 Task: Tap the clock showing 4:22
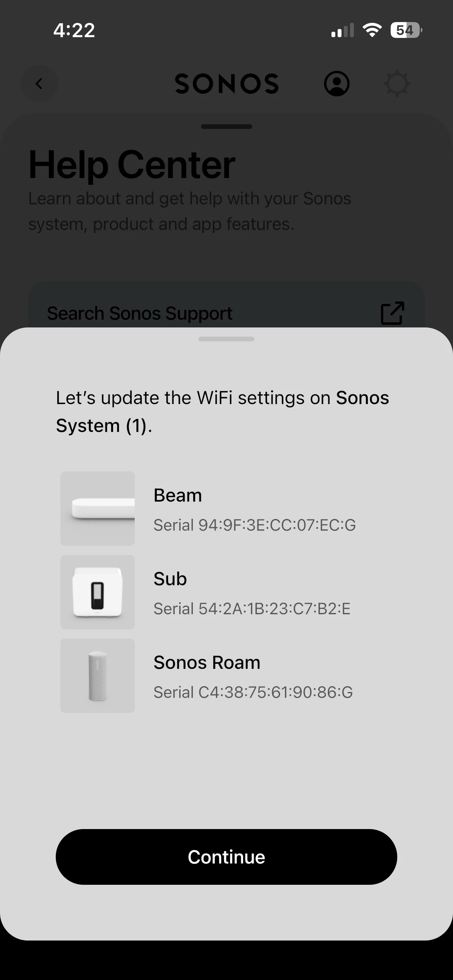tap(74, 30)
